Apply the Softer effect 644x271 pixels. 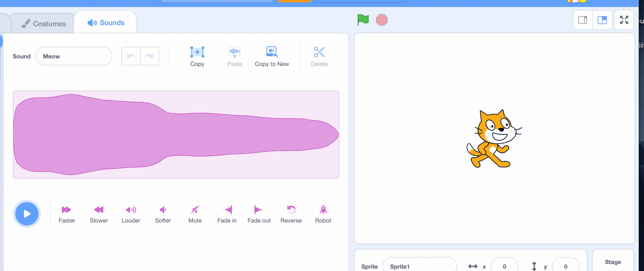click(x=163, y=214)
